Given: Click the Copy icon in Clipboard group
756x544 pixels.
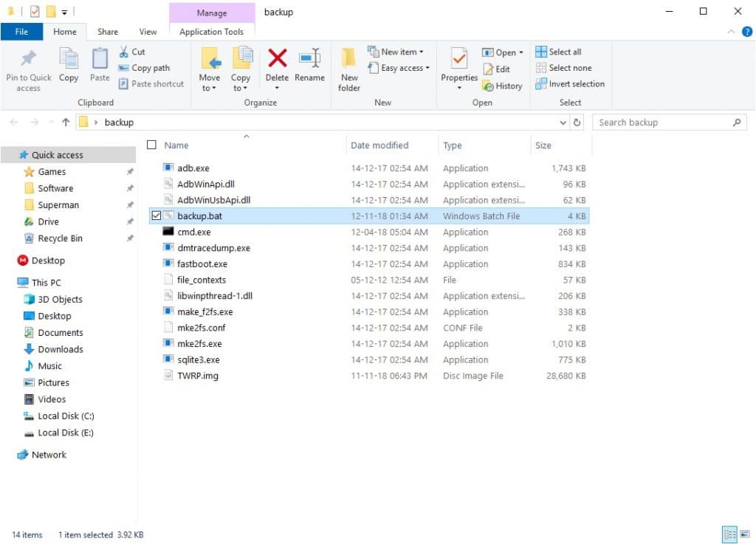Looking at the screenshot, I should click(x=69, y=58).
